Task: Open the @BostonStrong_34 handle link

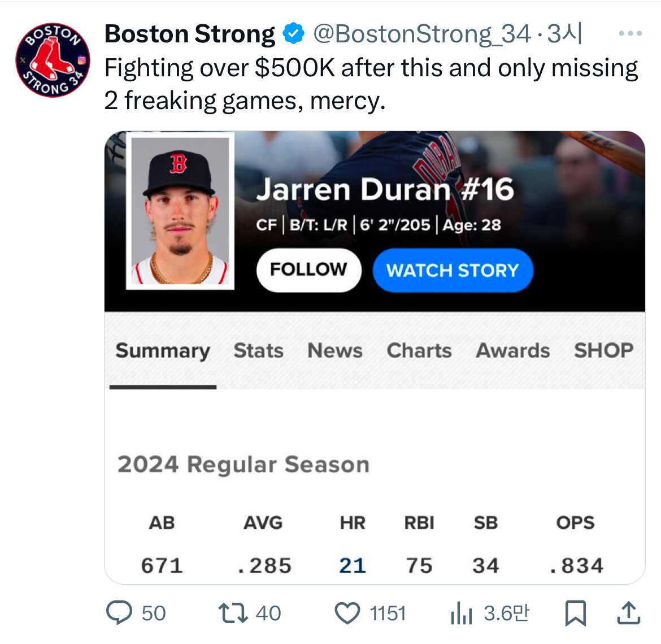Action: [x=421, y=34]
